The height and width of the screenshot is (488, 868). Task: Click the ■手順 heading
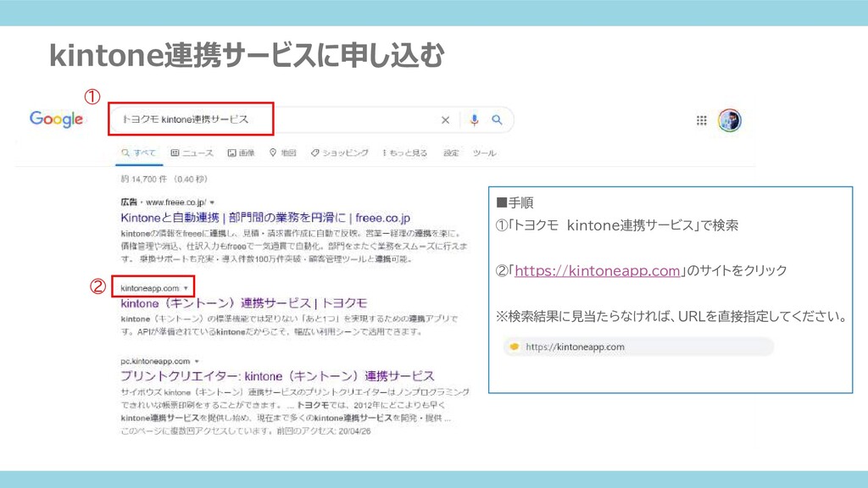pyautogui.click(x=515, y=203)
